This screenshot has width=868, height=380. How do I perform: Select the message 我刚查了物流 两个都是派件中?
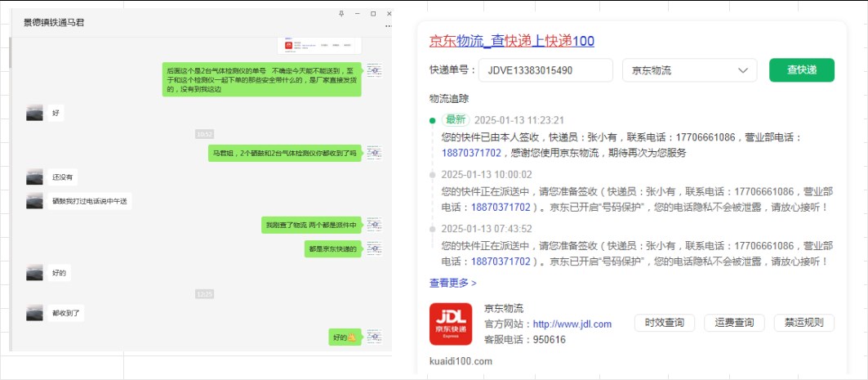pos(311,225)
